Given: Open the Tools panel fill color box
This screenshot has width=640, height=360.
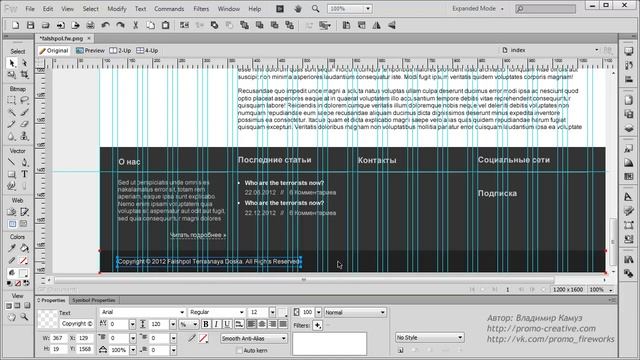Looking at the screenshot, I should pos(24,273).
